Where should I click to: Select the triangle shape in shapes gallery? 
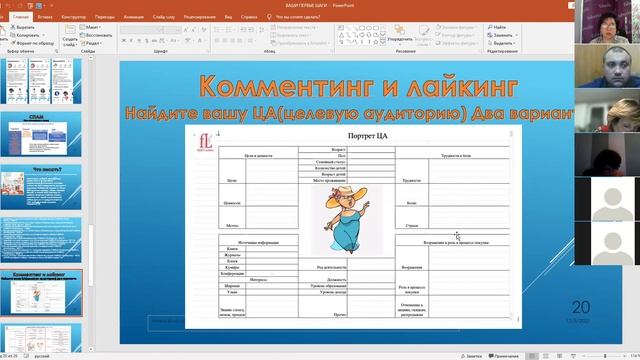(341, 35)
